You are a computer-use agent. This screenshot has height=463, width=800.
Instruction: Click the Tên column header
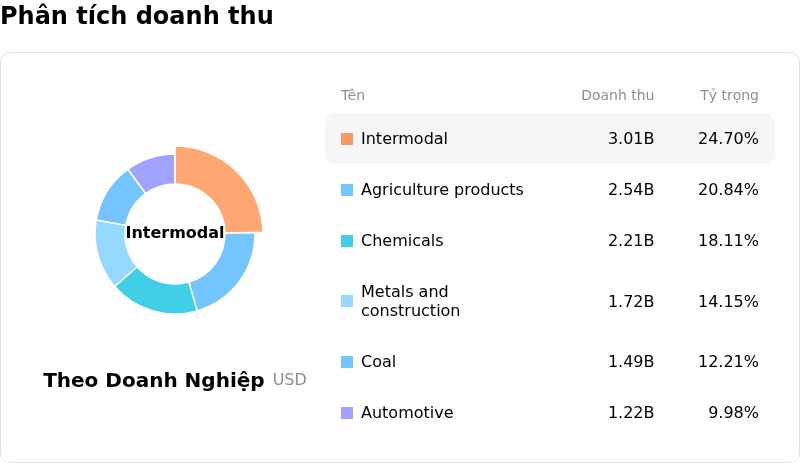353,95
